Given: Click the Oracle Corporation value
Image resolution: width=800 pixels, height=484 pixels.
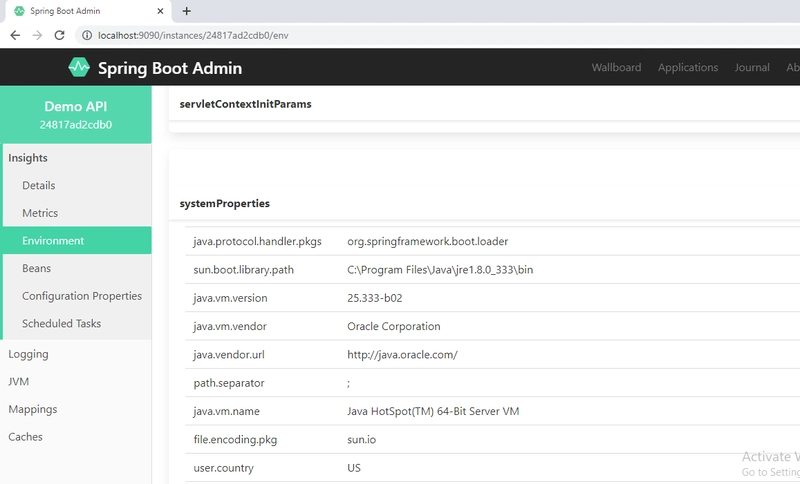Looking at the screenshot, I should pos(393,326).
